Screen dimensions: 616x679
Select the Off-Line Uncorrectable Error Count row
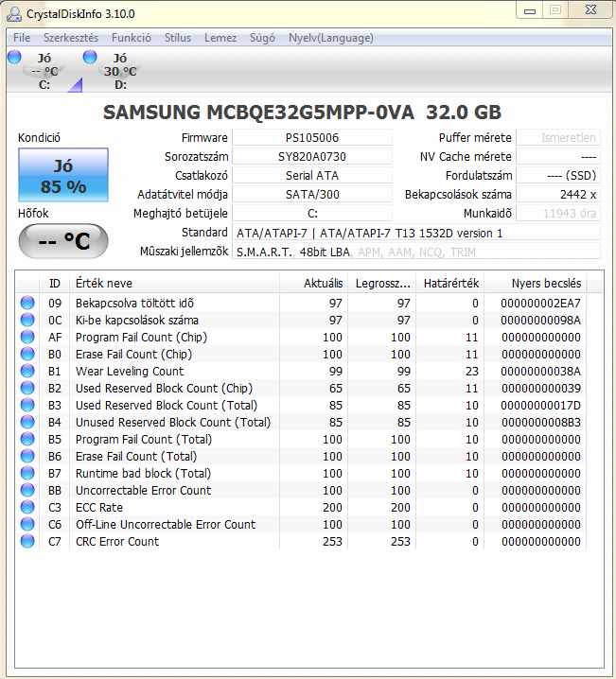pos(301,525)
